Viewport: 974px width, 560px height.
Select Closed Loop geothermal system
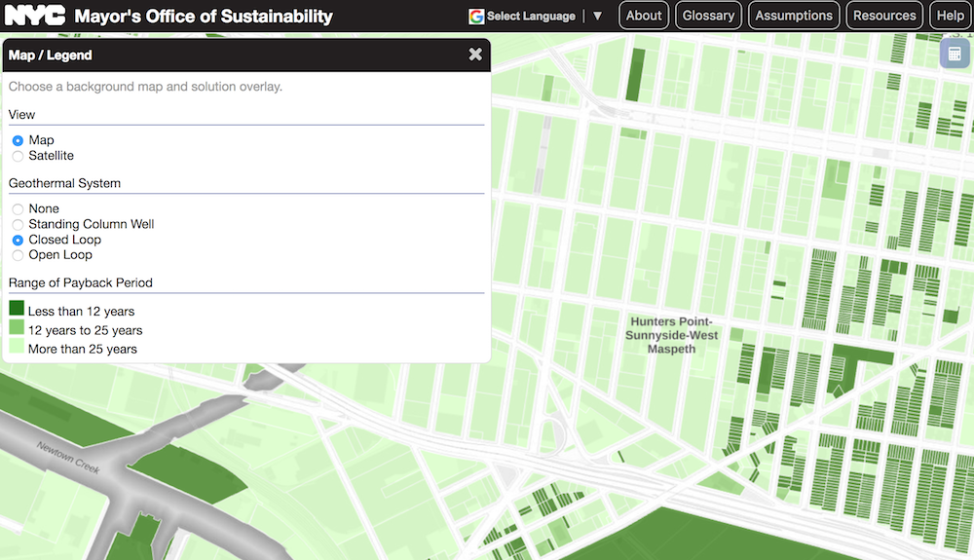18,240
